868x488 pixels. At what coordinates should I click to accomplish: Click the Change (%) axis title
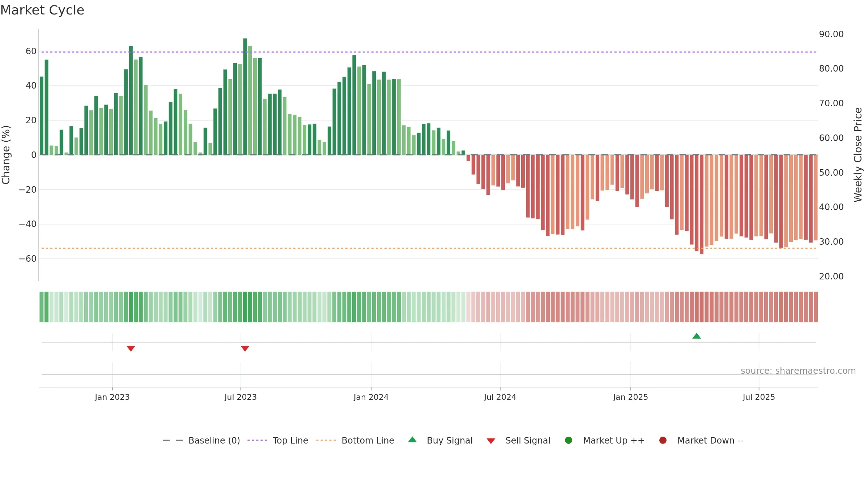click(6, 155)
